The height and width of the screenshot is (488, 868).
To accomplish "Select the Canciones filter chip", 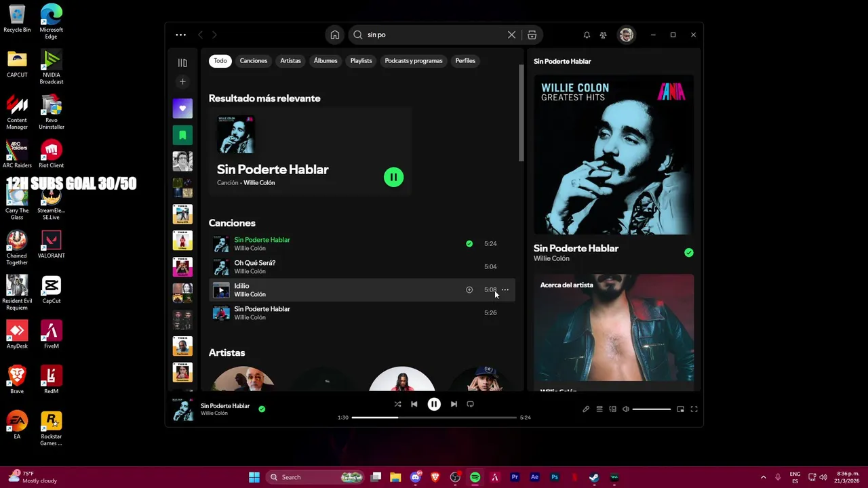I will [254, 61].
